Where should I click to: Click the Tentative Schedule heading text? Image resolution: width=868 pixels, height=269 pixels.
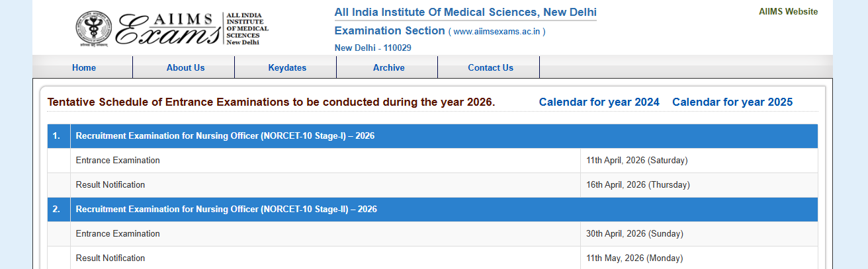click(271, 102)
